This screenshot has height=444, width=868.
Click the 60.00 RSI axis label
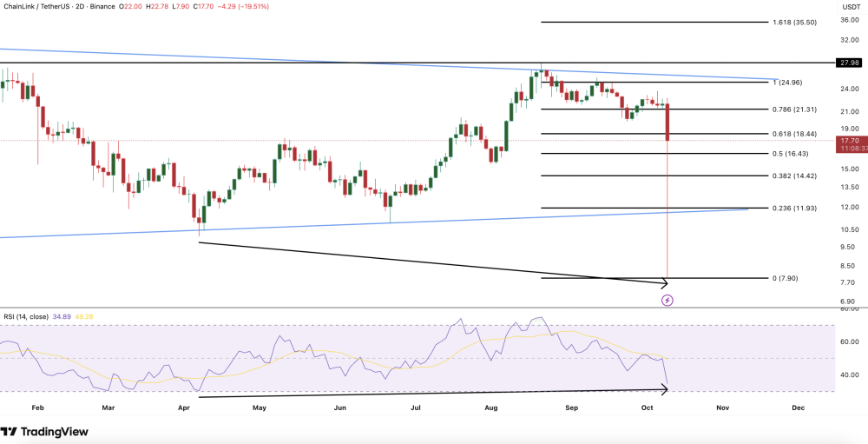pyautogui.click(x=849, y=341)
